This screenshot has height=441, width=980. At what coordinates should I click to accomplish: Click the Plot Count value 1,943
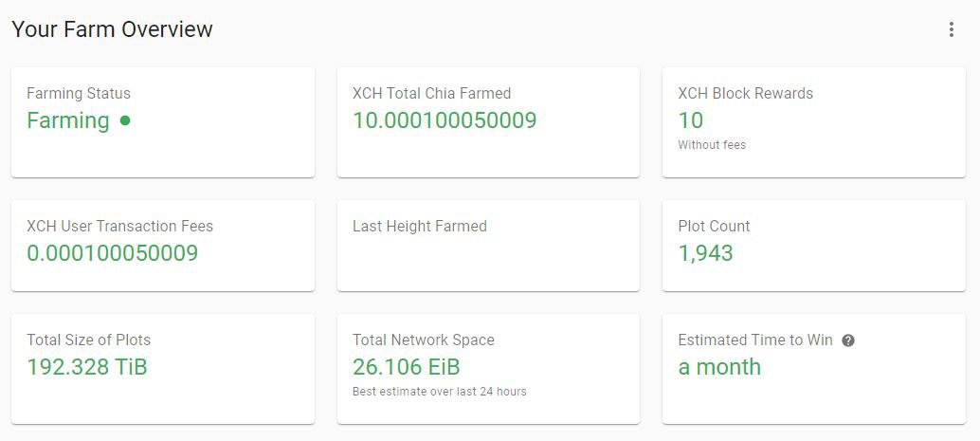706,252
